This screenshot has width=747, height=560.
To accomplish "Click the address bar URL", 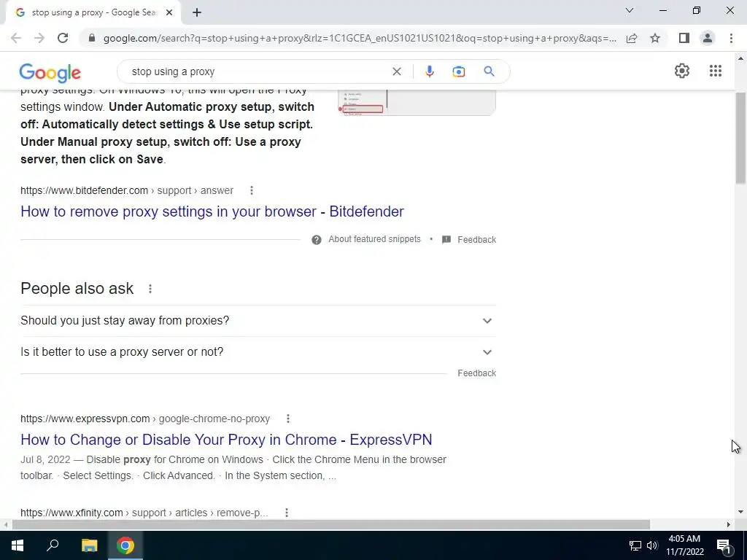I will [360, 38].
